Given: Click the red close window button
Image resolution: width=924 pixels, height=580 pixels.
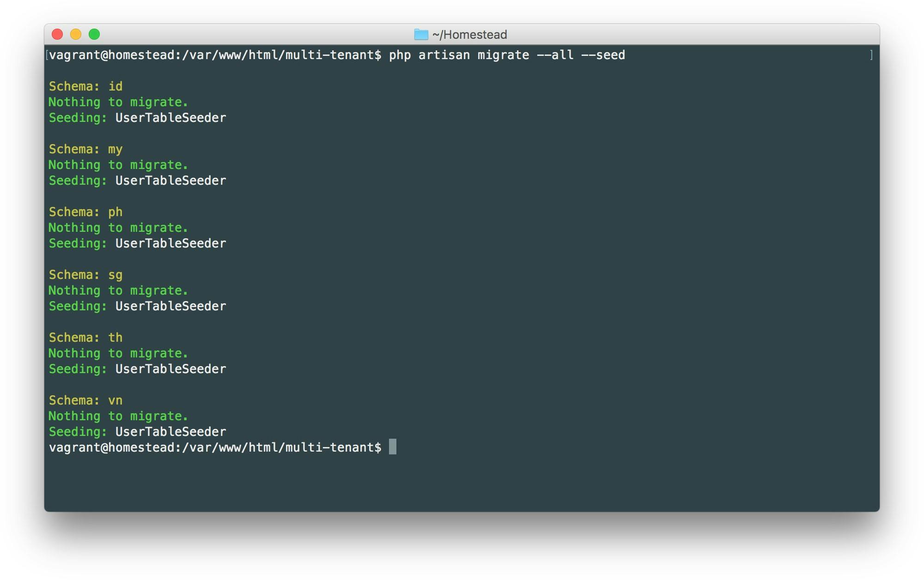Looking at the screenshot, I should pyautogui.click(x=57, y=34).
